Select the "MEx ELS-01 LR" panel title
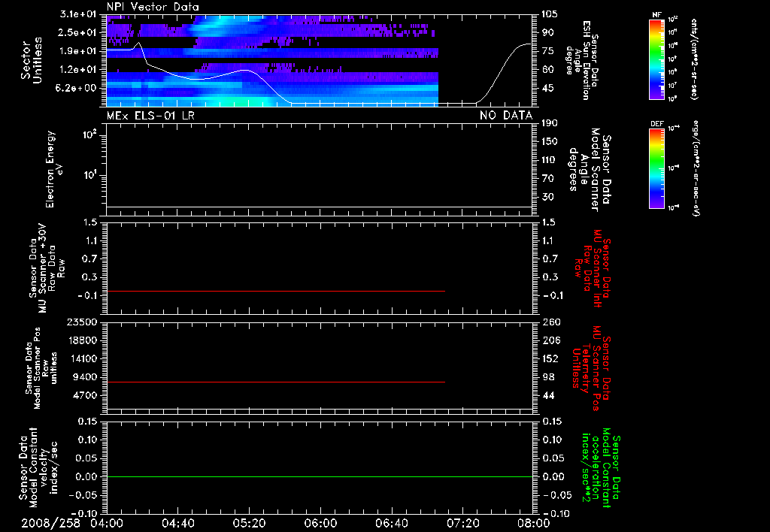 [x=150, y=115]
